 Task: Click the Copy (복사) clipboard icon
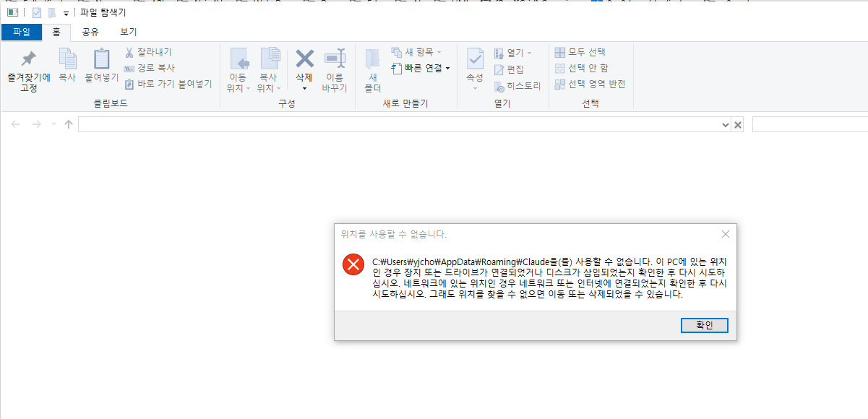tap(67, 59)
